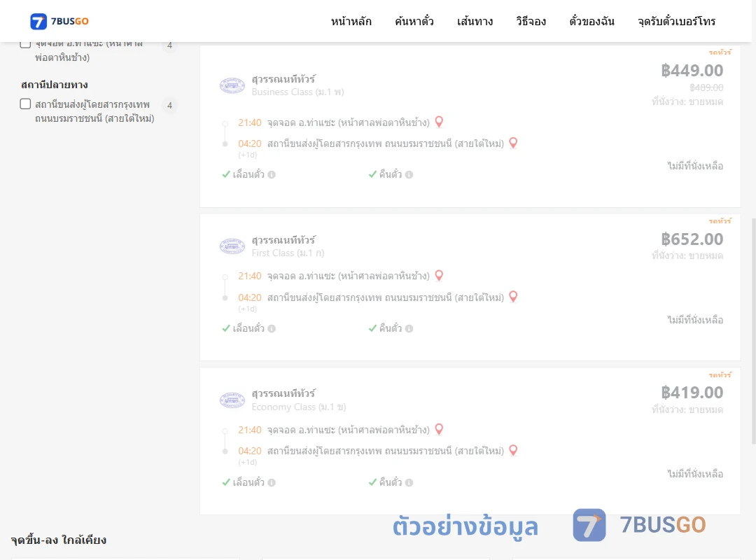
Task: Click the ฿449.00 price
Action: [692, 71]
